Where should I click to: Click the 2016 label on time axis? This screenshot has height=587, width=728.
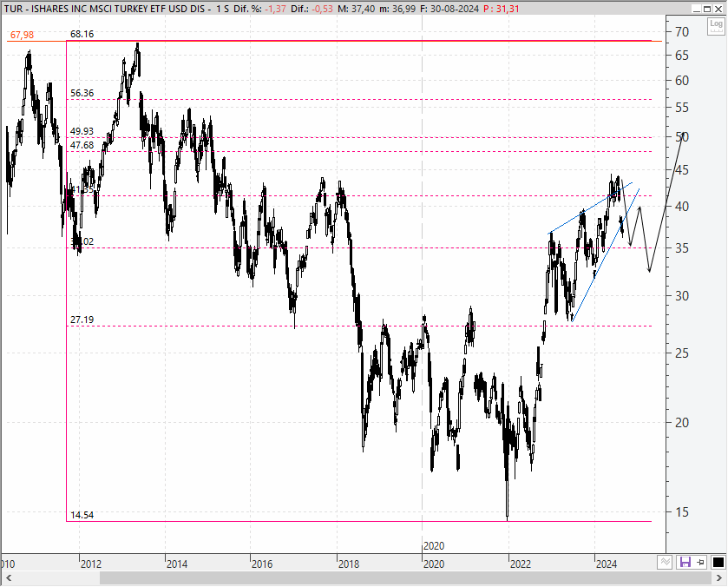point(262,564)
